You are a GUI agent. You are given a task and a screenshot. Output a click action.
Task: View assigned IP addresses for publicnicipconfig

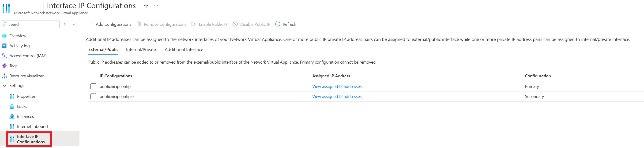(337, 87)
